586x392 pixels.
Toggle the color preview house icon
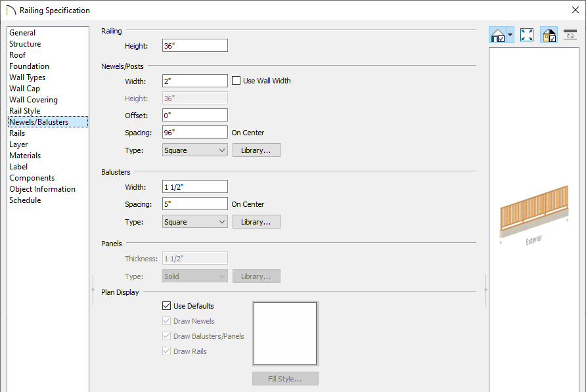(549, 35)
